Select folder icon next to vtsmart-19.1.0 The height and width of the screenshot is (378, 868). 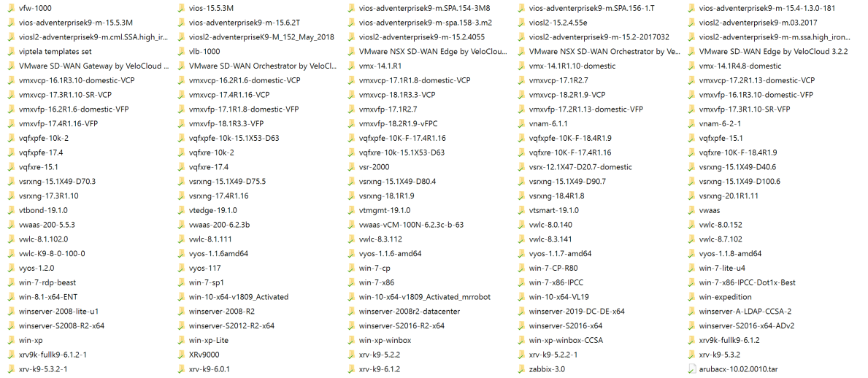tap(523, 210)
